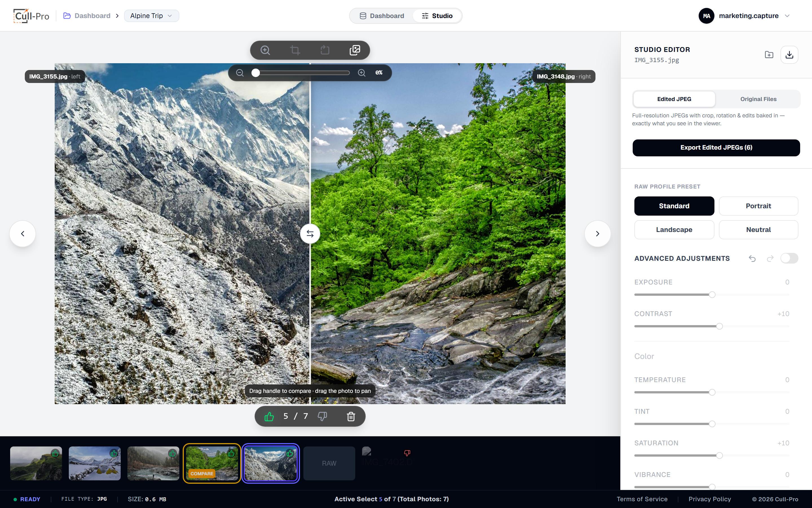The height and width of the screenshot is (508, 812).
Task: Delete the photo with the trash icon
Action: tap(351, 417)
